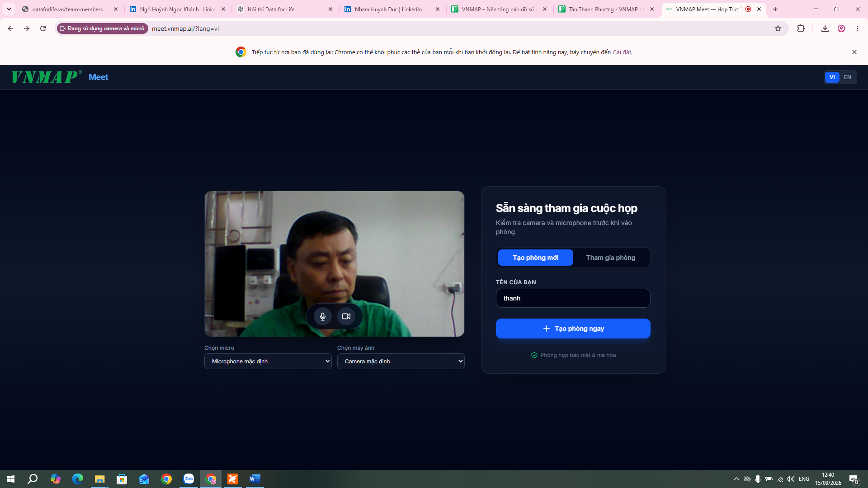Open the first Google Chrome taskbar icon
868x488 pixels.
click(x=166, y=479)
